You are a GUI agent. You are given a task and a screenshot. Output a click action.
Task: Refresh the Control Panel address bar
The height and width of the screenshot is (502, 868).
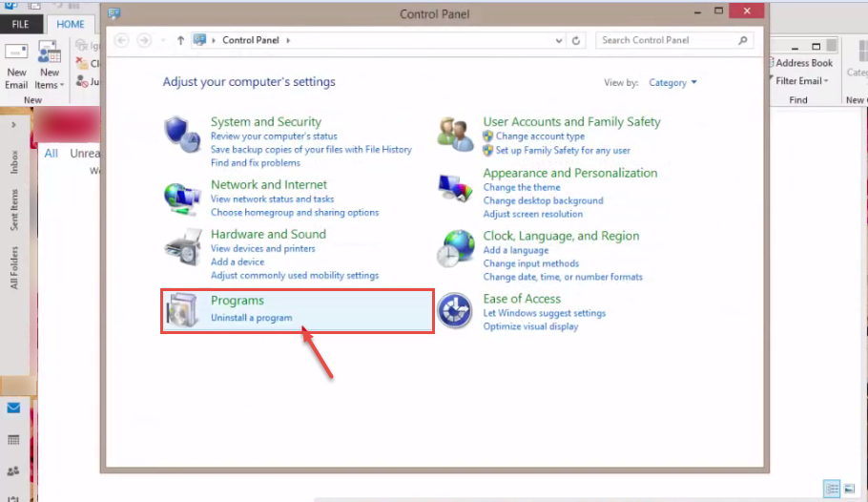click(x=576, y=40)
